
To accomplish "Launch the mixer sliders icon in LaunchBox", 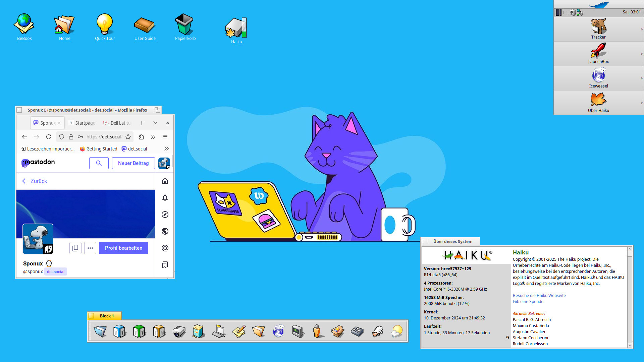I will pos(357,331).
